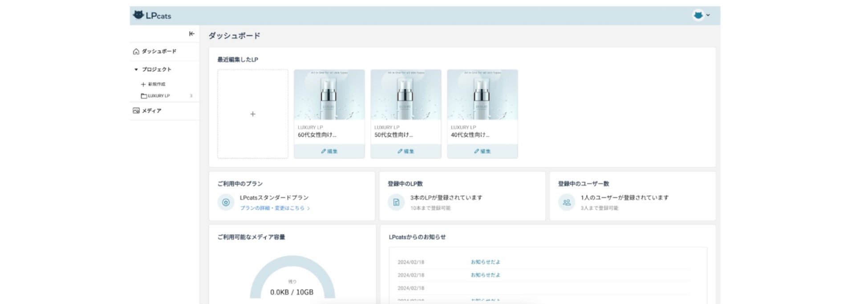Click the LPcats cat logo
This screenshot has height=304, width=868.
(152, 15)
